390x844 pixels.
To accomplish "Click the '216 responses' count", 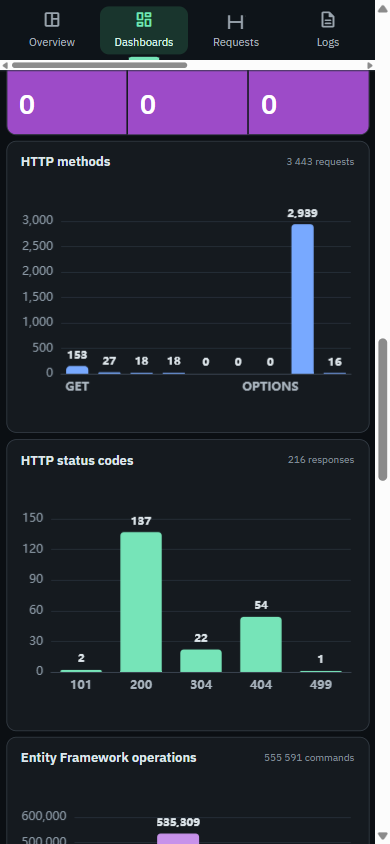I will tap(321, 460).
